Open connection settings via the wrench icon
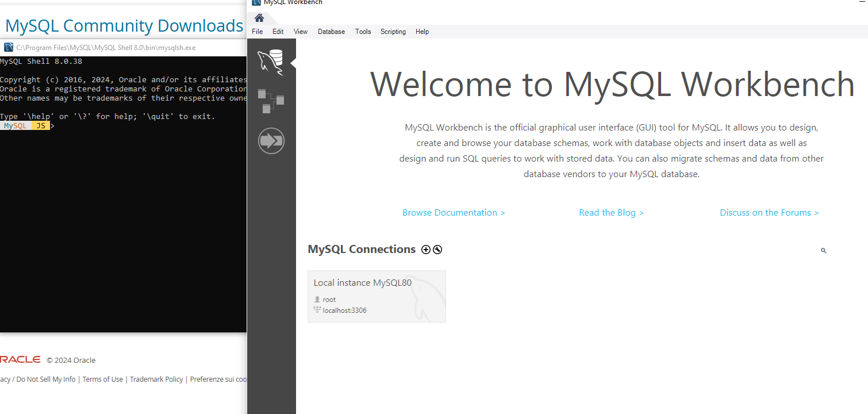868x414 pixels. (437, 249)
